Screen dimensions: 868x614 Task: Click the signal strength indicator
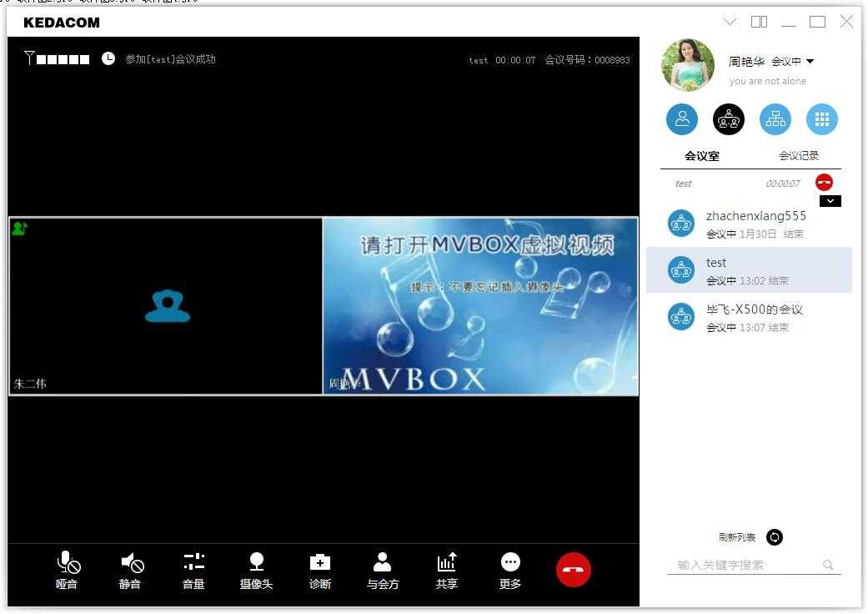click(57, 58)
